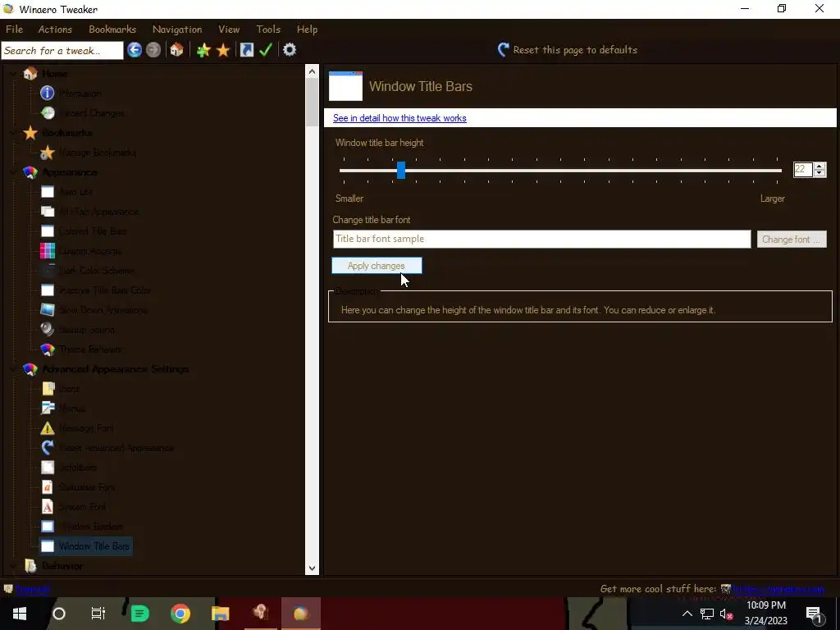The image size is (840, 630).
Task: Open the Help menu
Action: pos(308,30)
